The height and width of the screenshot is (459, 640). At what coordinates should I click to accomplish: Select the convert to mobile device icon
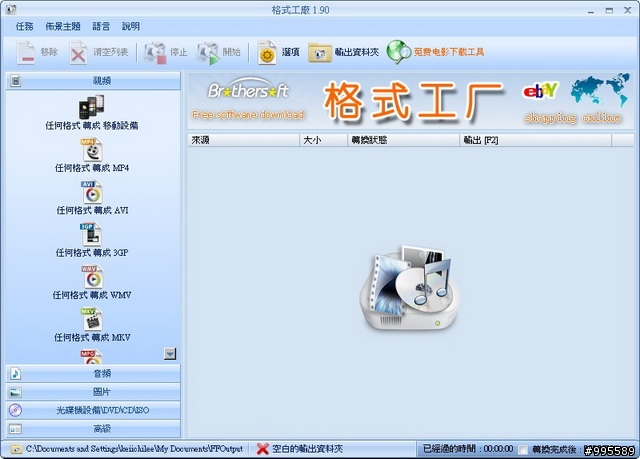[91, 106]
